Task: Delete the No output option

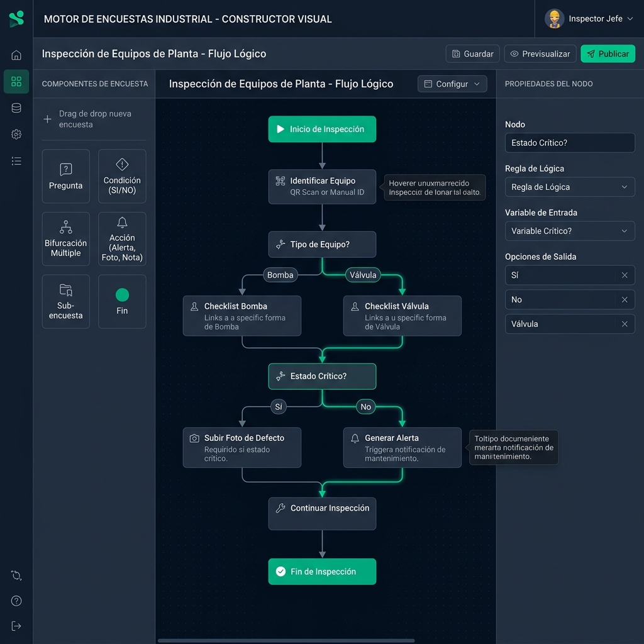Action: click(x=625, y=300)
